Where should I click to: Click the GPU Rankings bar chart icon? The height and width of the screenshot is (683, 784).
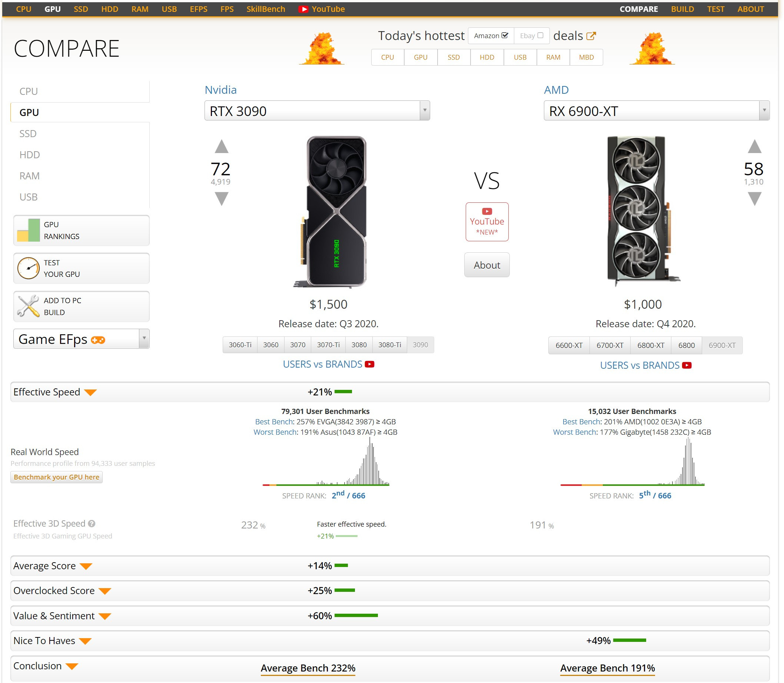click(x=28, y=230)
